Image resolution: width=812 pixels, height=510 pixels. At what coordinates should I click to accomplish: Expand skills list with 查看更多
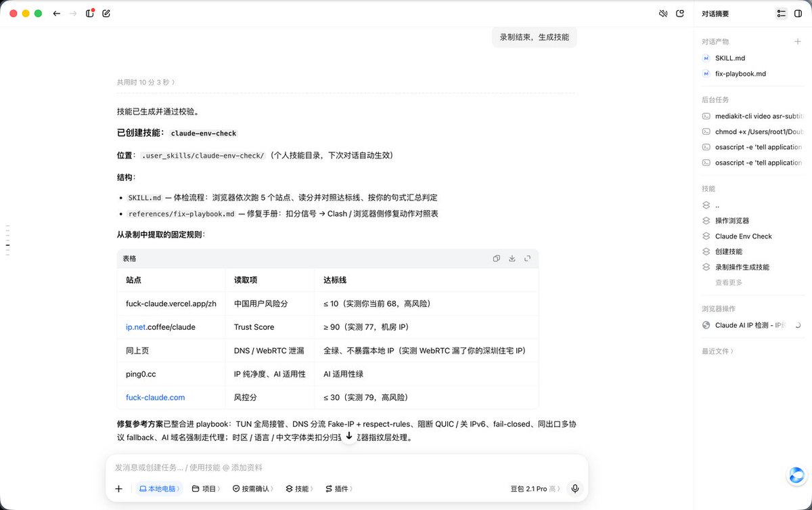coord(729,282)
